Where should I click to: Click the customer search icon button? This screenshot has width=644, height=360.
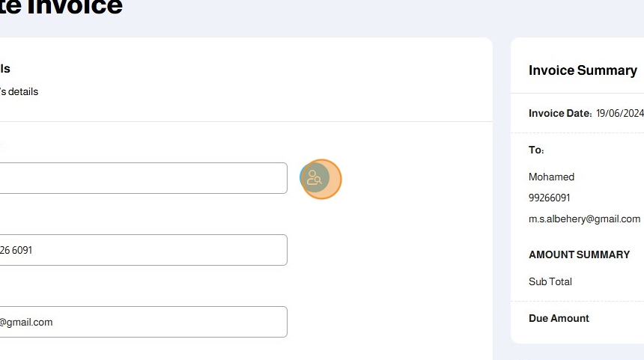[x=315, y=178]
